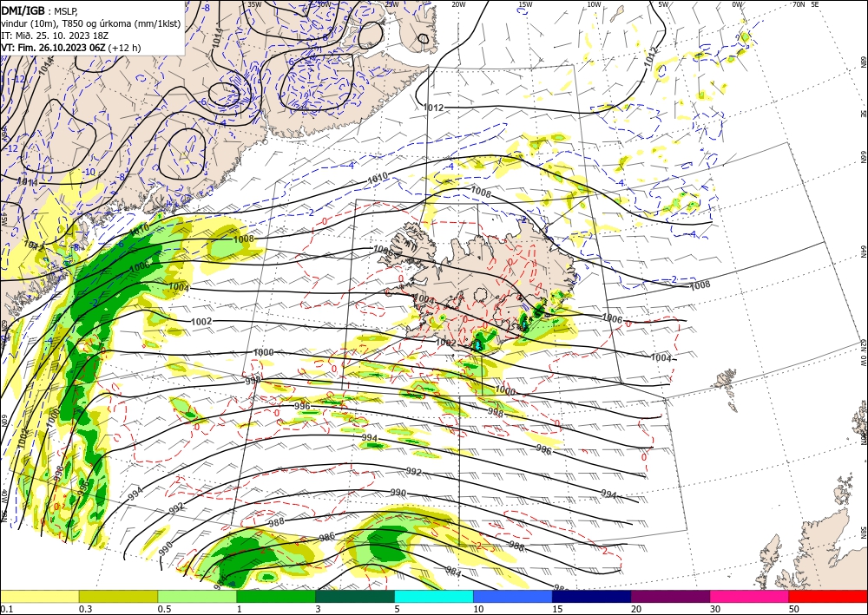Click the '35W' longitude label
Viewport: 868px width, 615px height.
point(254,4)
